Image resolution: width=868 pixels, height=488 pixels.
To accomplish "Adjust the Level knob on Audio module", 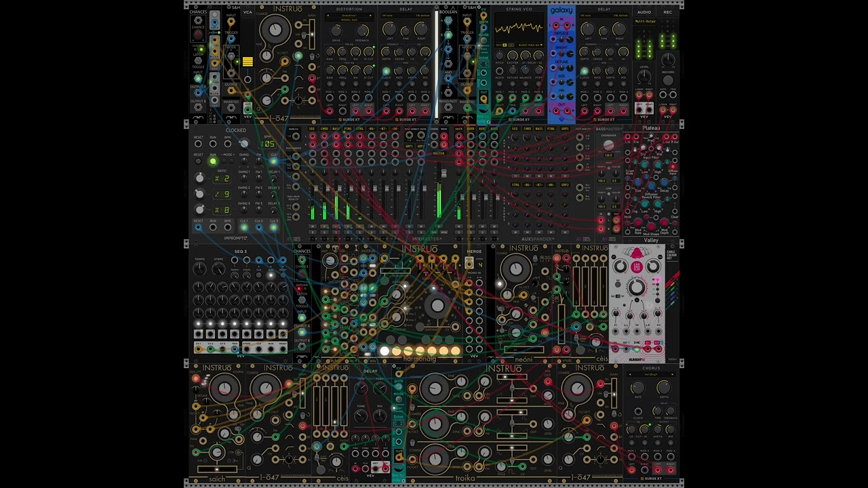I will click(644, 77).
